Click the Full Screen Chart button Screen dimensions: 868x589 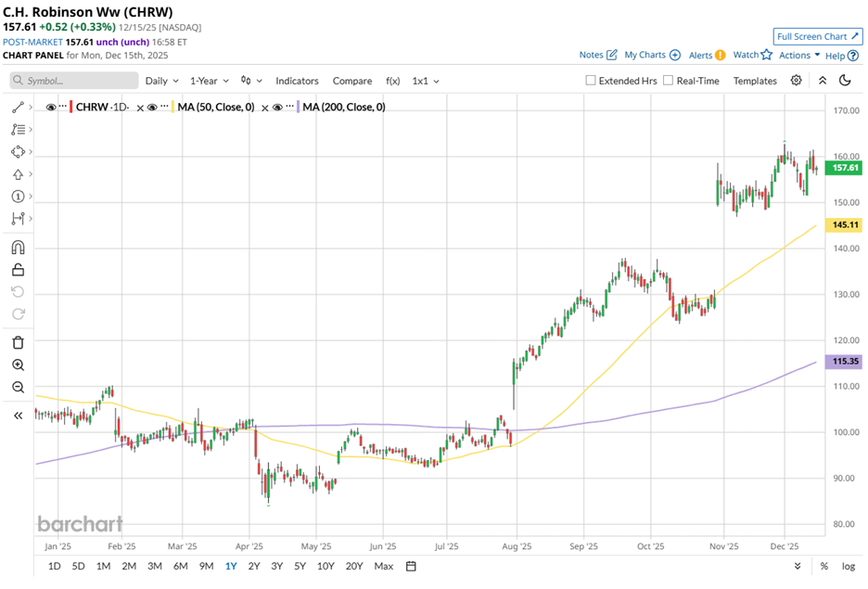click(817, 36)
